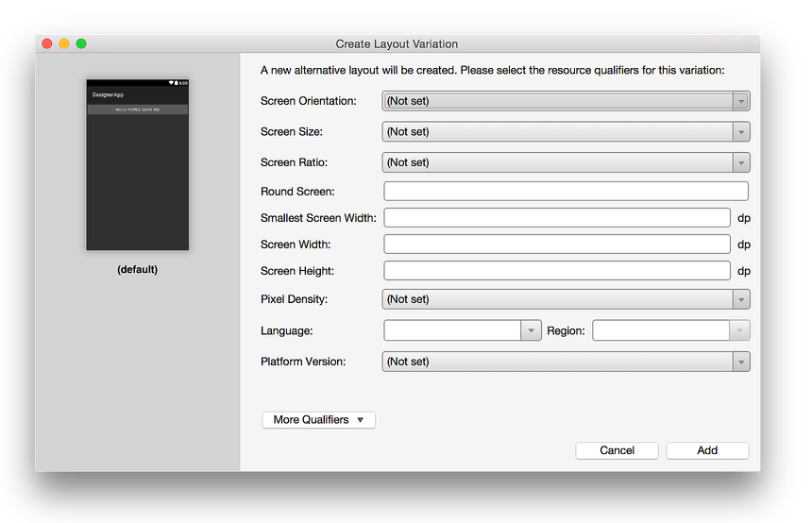Click the Cancel button
The width and height of the screenshot is (812, 523).
[617, 450]
